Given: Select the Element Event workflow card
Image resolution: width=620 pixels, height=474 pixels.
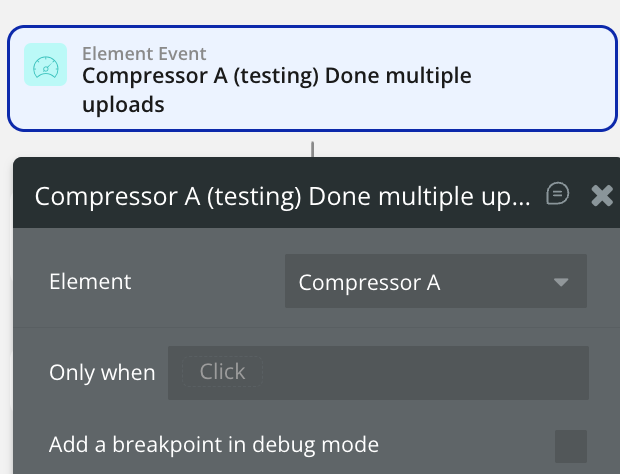Looking at the screenshot, I should 312,79.
